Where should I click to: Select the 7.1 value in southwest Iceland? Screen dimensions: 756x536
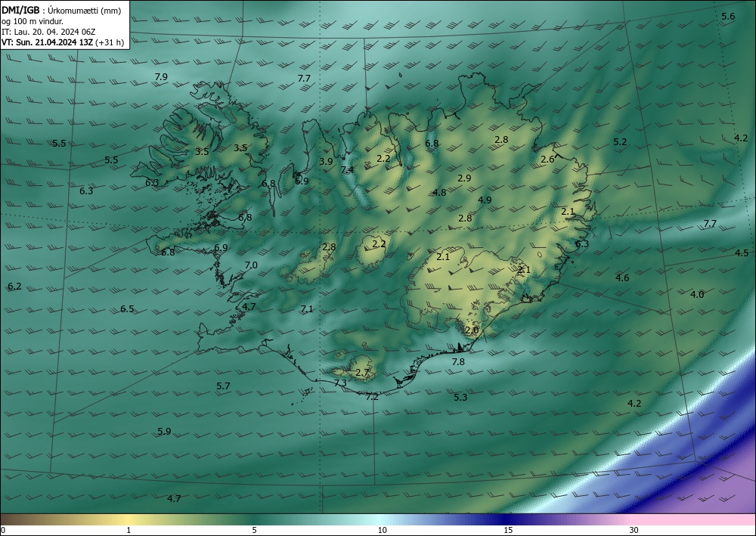(x=307, y=309)
